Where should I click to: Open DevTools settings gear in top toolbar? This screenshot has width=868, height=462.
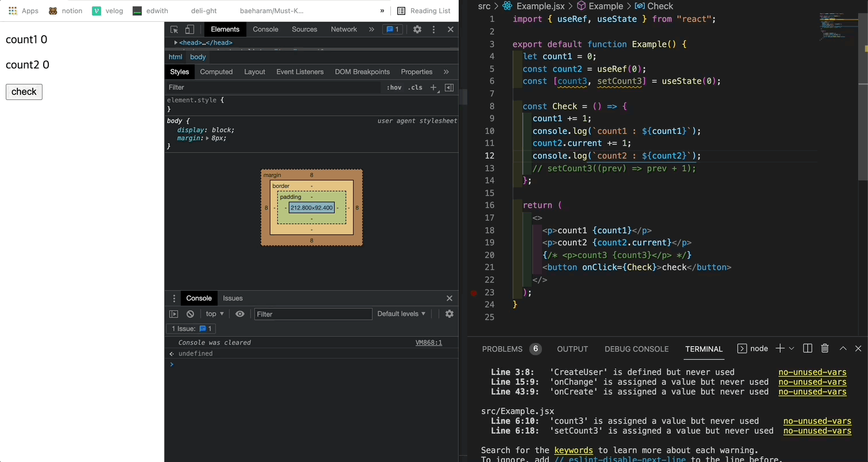click(x=417, y=29)
